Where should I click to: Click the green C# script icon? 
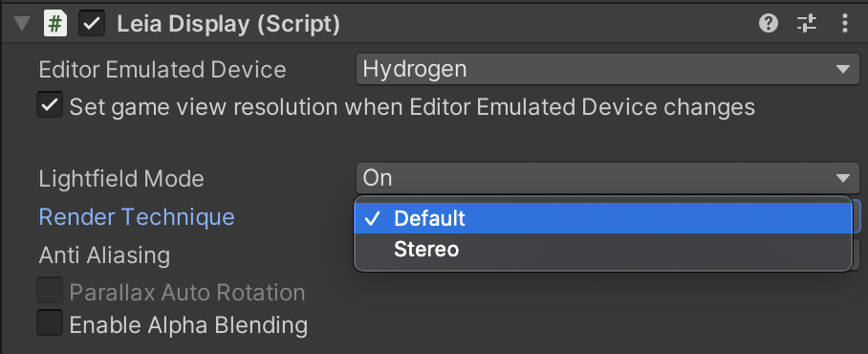55,24
